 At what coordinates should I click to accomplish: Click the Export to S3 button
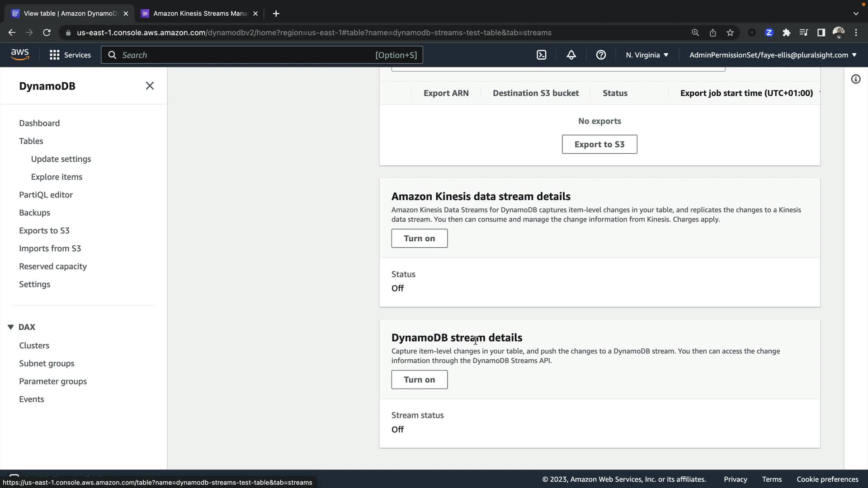(x=599, y=144)
